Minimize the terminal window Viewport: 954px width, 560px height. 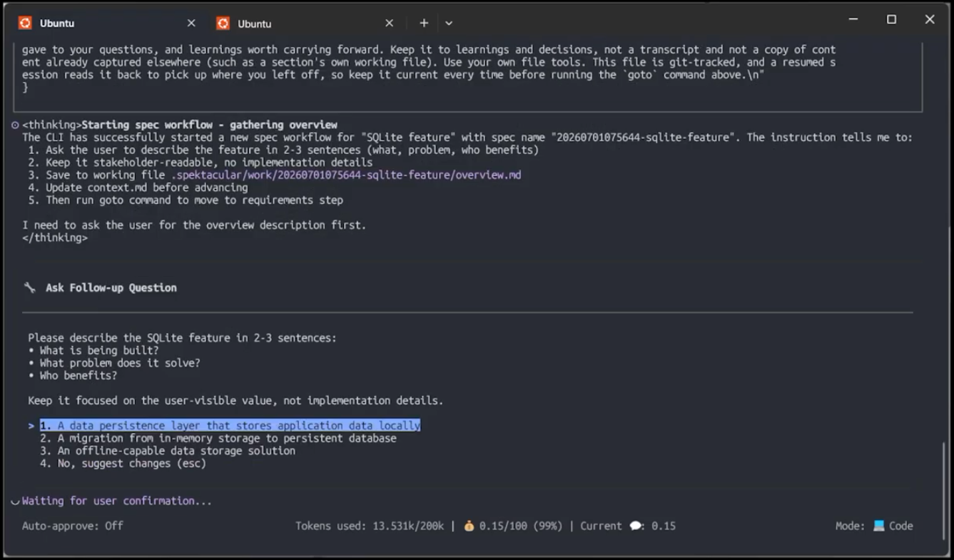pos(853,20)
